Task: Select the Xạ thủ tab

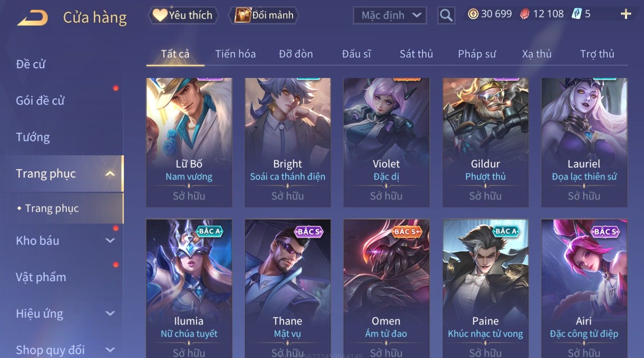Action: [x=537, y=54]
